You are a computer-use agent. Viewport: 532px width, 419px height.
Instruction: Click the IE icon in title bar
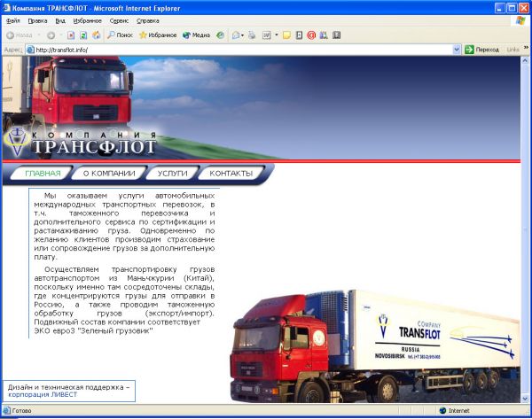pyautogui.click(x=6, y=8)
